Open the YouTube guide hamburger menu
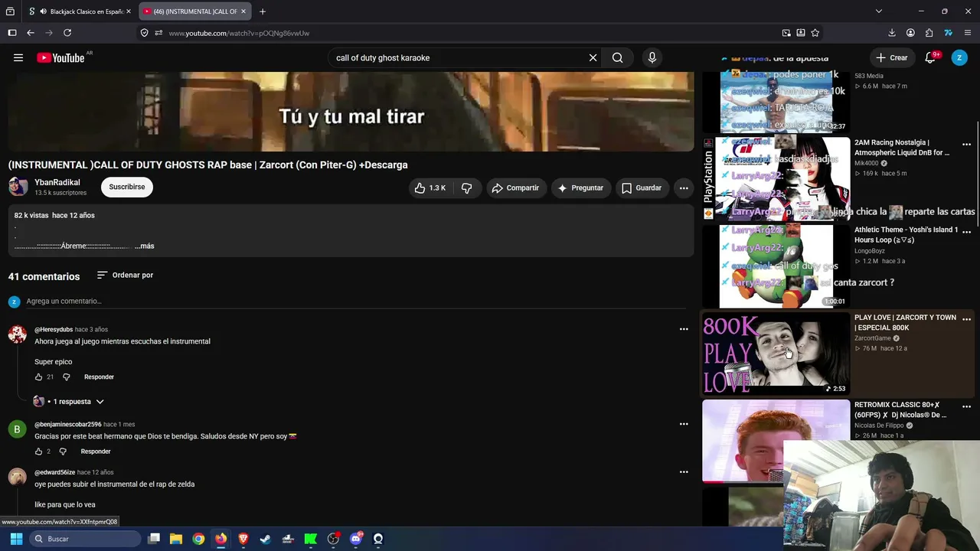Viewport: 980px width, 551px height. pyautogui.click(x=18, y=57)
